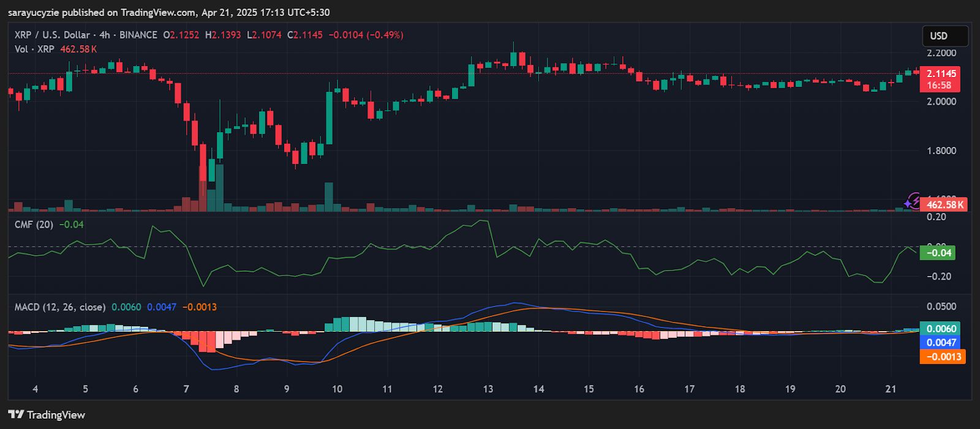980x429 pixels.
Task: Click the blue MACD line tag 0.0047
Action: click(940, 343)
